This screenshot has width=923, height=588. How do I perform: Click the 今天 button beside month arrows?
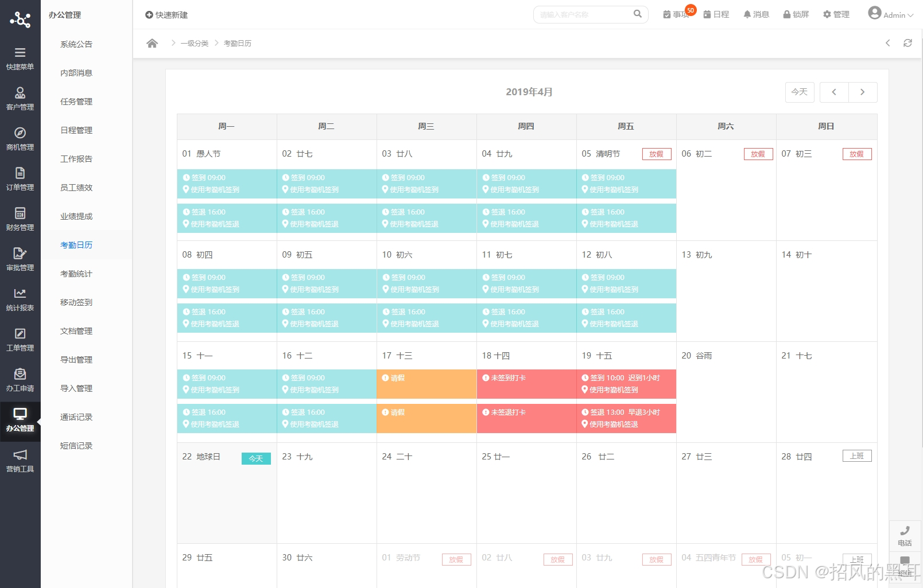pos(800,92)
